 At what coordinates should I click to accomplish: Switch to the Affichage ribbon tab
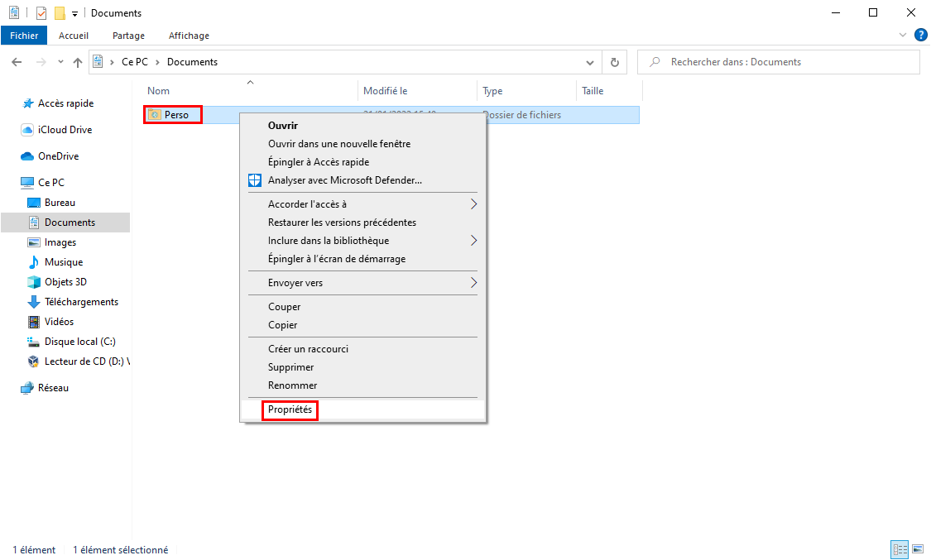point(189,36)
